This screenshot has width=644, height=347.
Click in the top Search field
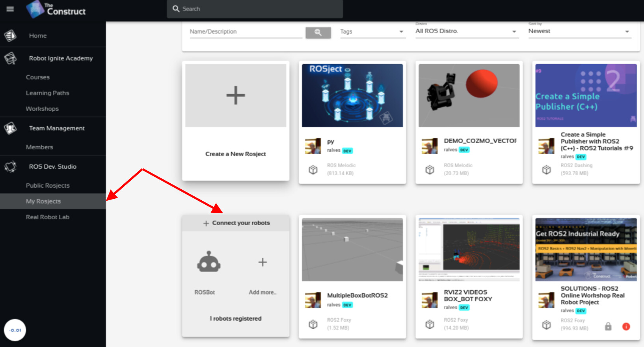(x=255, y=9)
